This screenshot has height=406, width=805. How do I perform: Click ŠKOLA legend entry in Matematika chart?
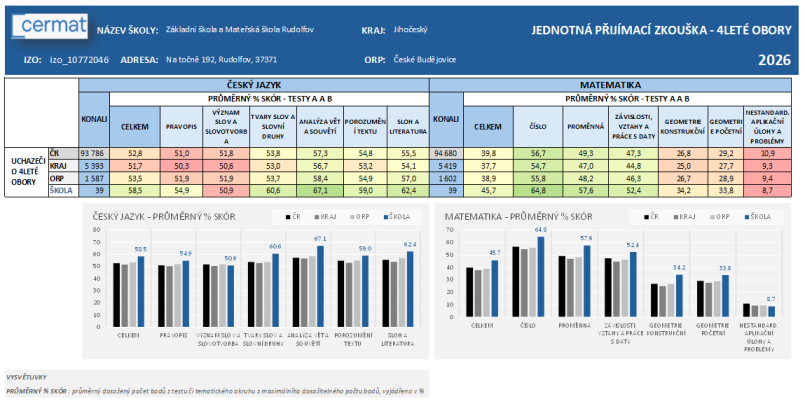tap(757, 217)
